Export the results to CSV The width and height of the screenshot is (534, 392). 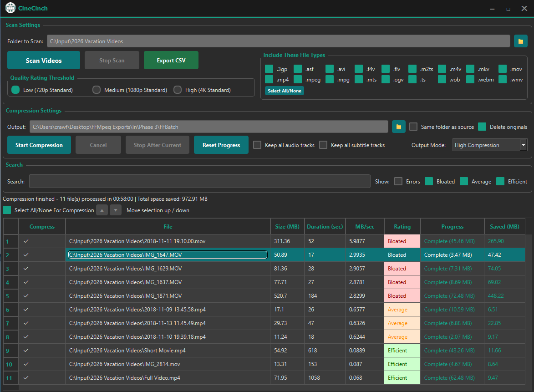pos(171,60)
